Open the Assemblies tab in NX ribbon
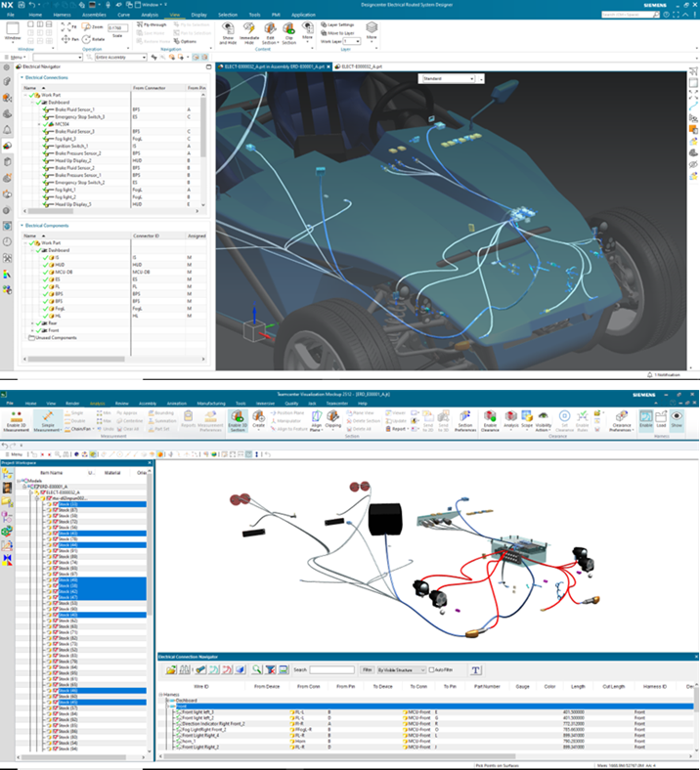 [x=94, y=15]
